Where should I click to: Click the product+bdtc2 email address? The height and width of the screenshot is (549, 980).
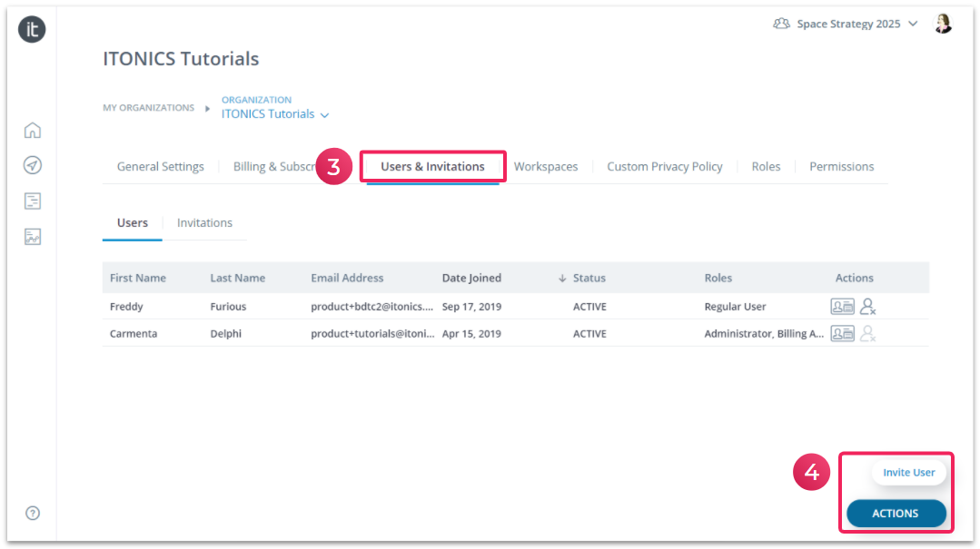coord(371,307)
